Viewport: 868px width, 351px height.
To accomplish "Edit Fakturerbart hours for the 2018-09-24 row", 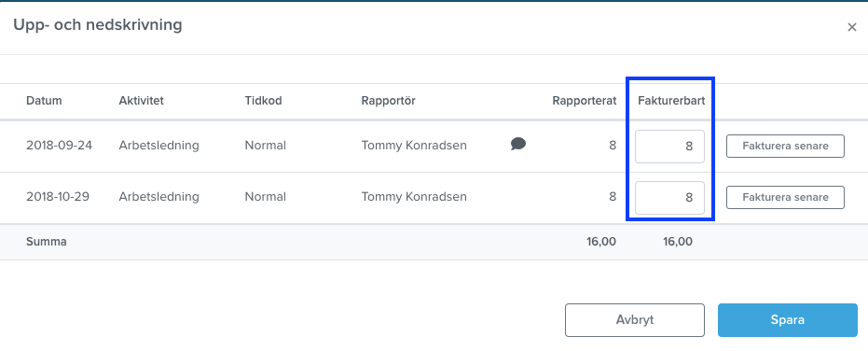I will (x=669, y=147).
